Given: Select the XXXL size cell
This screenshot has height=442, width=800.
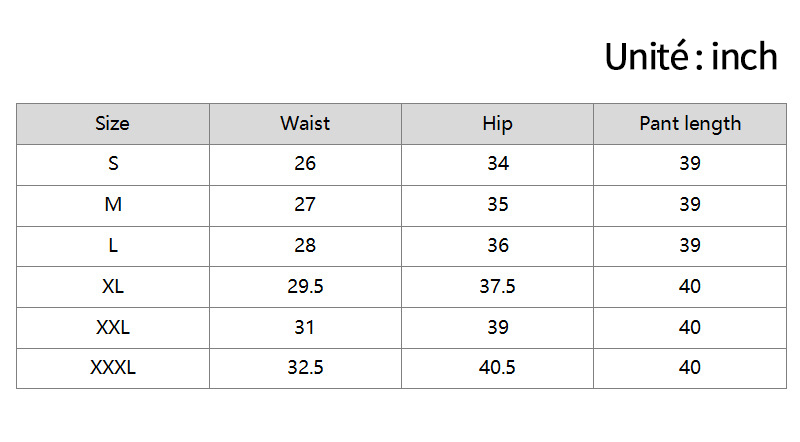Looking at the screenshot, I should [x=113, y=369].
